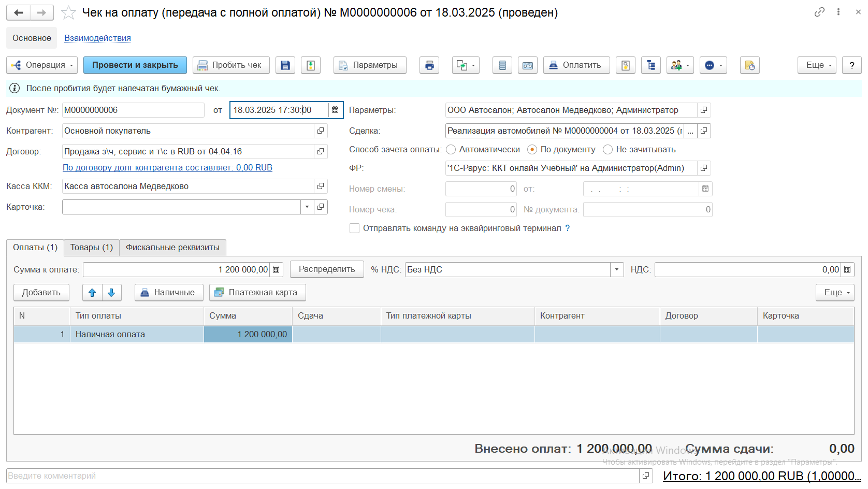The height and width of the screenshot is (489, 868).
Task: Click the Пробить чек button
Action: (x=231, y=65)
